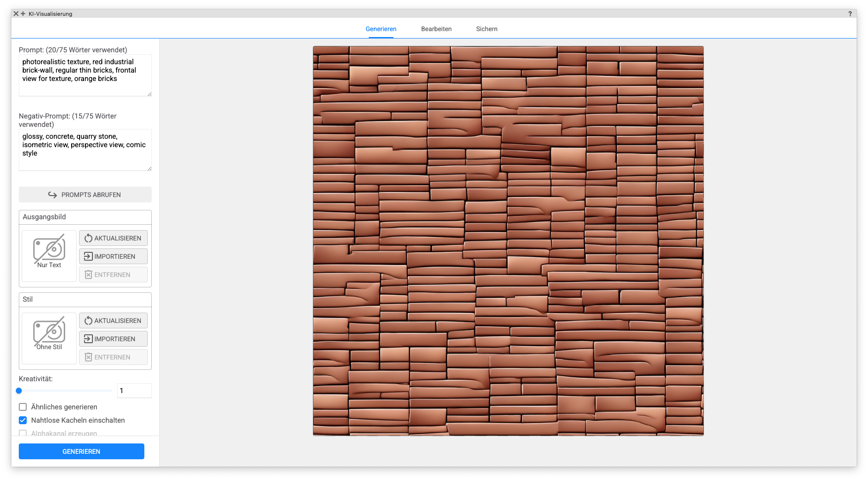Click the Prompts abrufen arrow icon
868x480 pixels.
pyautogui.click(x=52, y=195)
